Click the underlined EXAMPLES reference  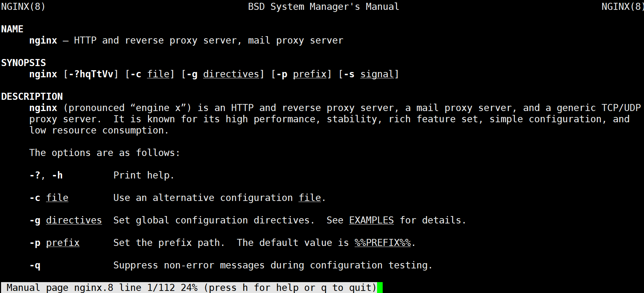(x=371, y=220)
